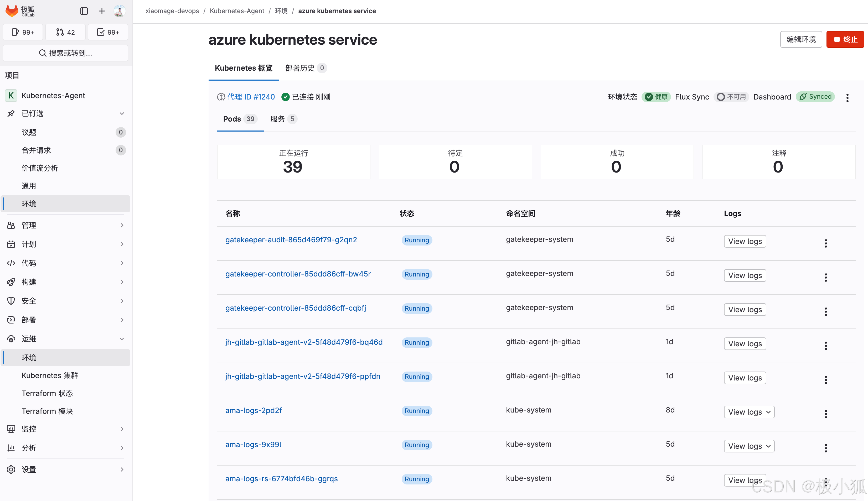Expand the 分析 sidebar section
This screenshot has height=501, width=868.
(x=65, y=448)
